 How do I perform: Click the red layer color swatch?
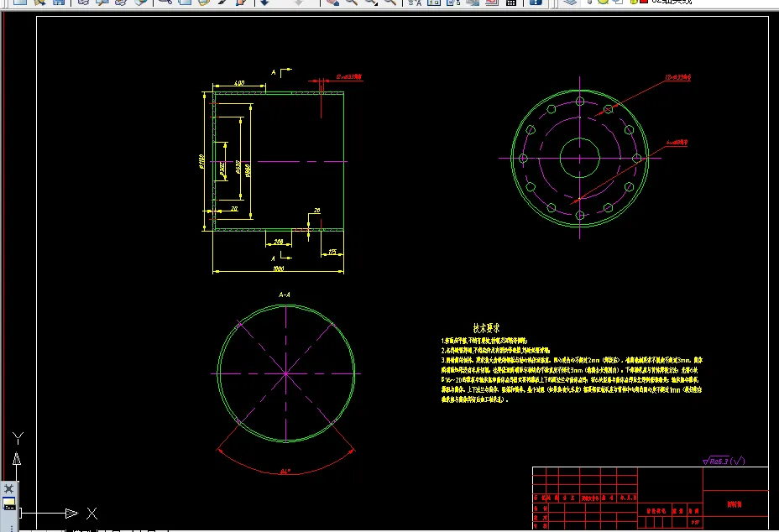644,2
